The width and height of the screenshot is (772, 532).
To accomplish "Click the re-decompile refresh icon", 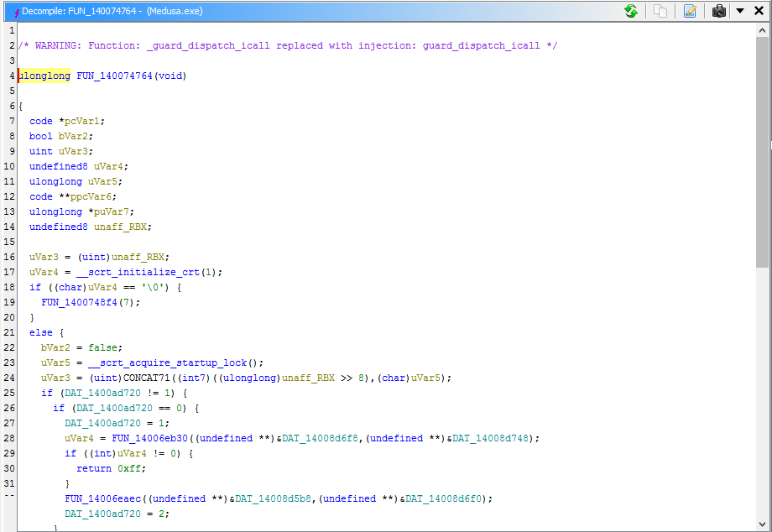I will coord(631,11).
